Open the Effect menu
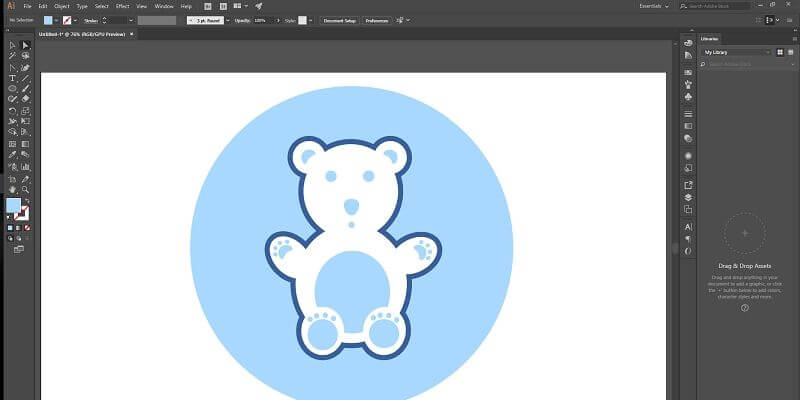800x400 pixels. pyautogui.click(x=122, y=6)
